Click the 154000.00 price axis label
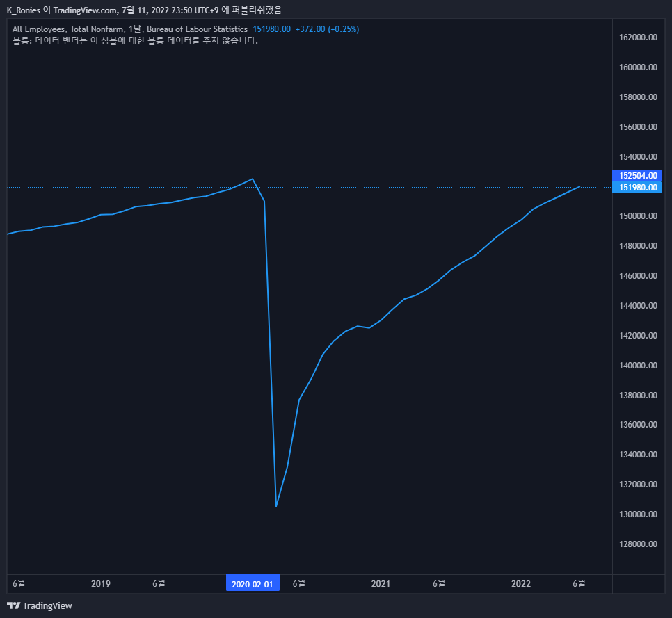This screenshot has width=672, height=618. (638, 156)
